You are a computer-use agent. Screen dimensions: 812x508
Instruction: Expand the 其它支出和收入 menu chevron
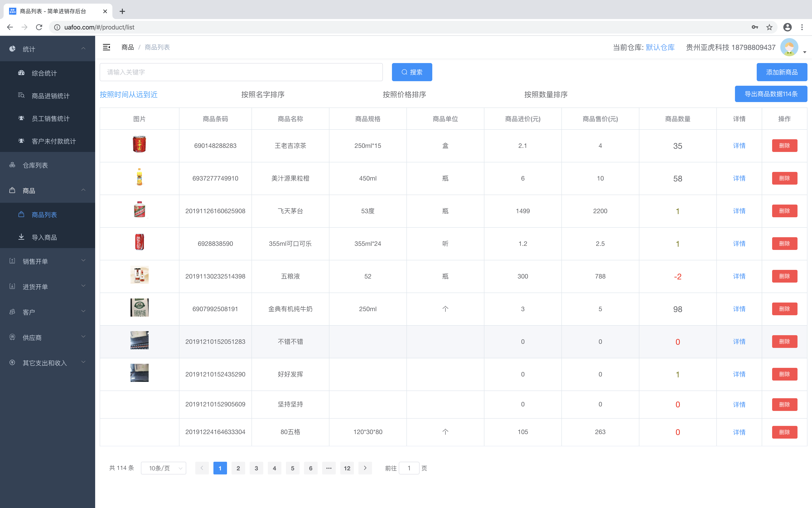(83, 362)
